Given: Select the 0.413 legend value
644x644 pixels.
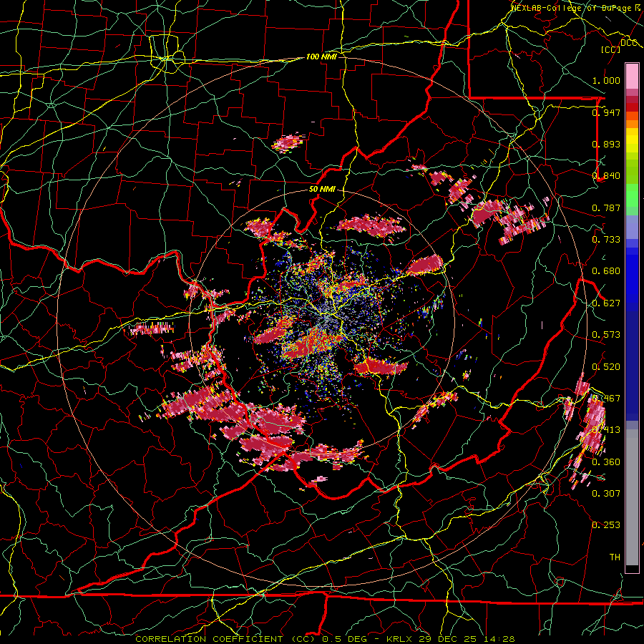Looking at the screenshot, I should [606, 430].
